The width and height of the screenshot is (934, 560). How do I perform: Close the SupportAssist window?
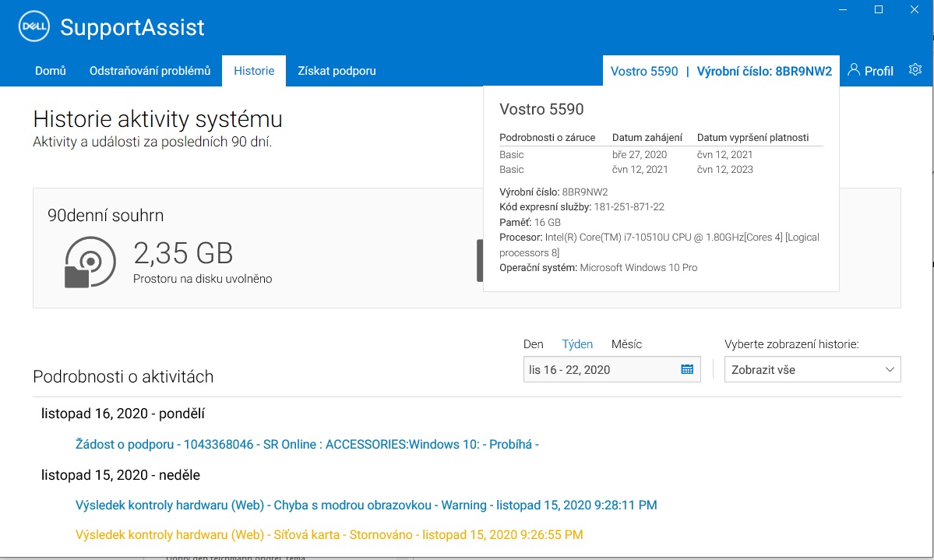915,9
